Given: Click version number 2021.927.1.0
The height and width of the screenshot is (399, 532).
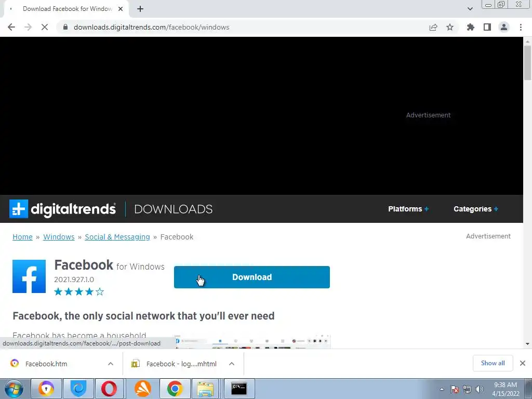Looking at the screenshot, I should 74,280.
